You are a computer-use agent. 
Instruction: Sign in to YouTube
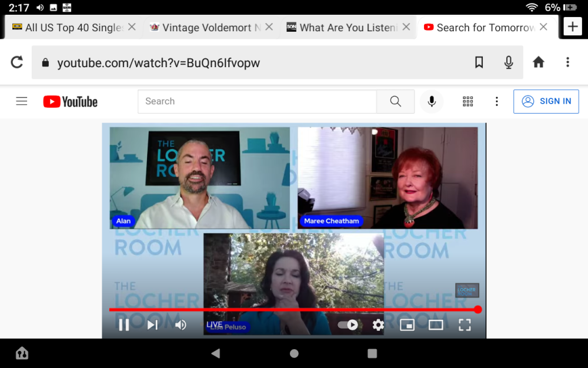pos(546,101)
